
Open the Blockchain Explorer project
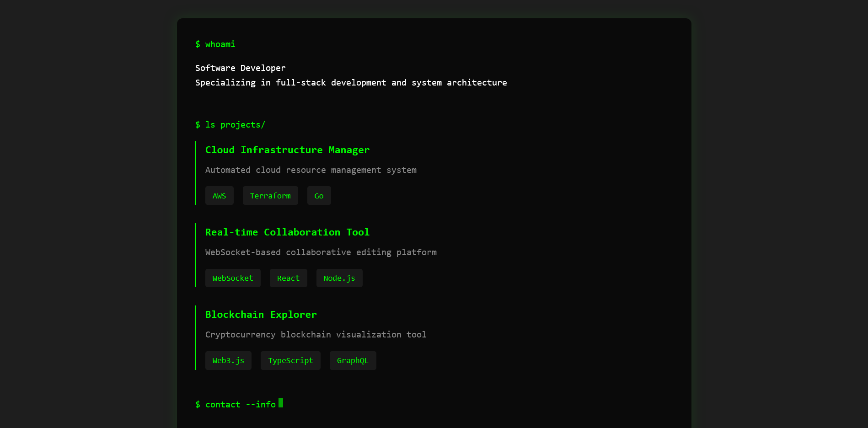tap(261, 315)
